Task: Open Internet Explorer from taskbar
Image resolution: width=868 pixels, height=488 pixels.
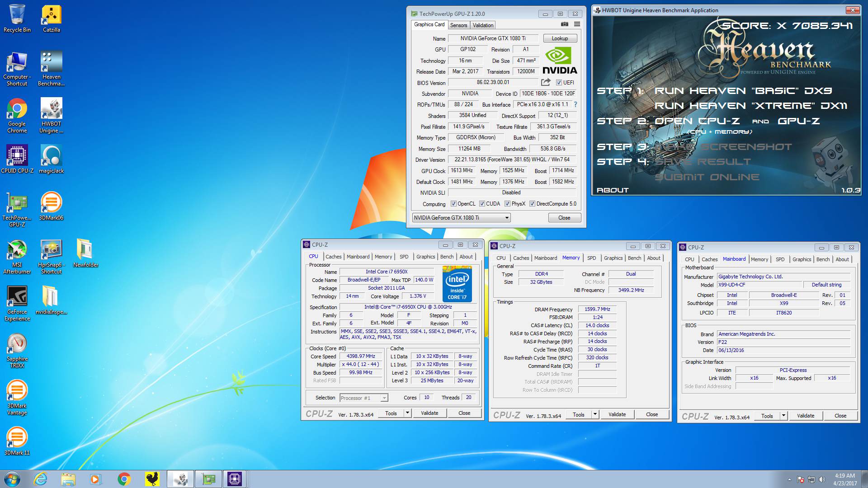Action: (x=41, y=479)
